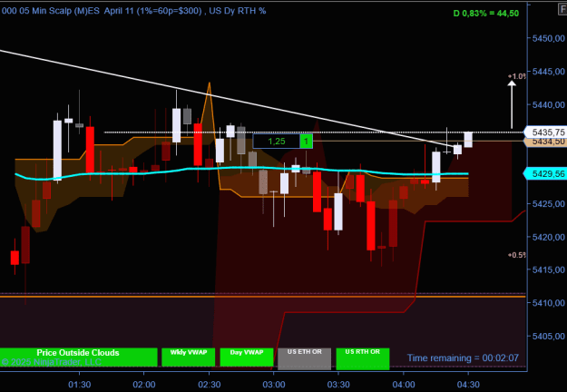Click the green quantity 1 position marker
Screen dimensions: 567x392
click(x=307, y=142)
